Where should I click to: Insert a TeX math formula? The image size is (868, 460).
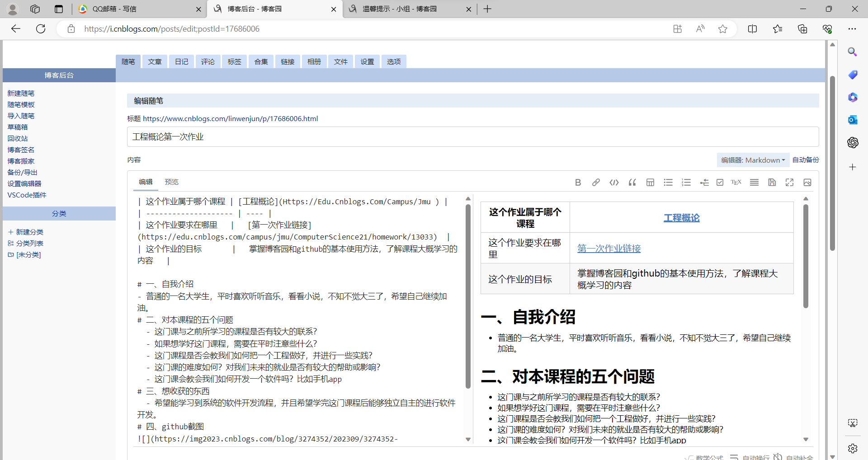[736, 182]
